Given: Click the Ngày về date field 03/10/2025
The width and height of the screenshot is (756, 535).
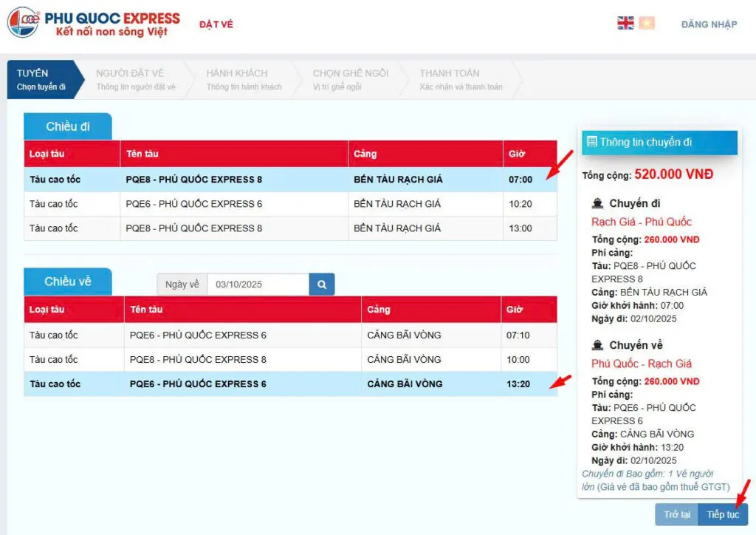Looking at the screenshot, I should coord(258,284).
